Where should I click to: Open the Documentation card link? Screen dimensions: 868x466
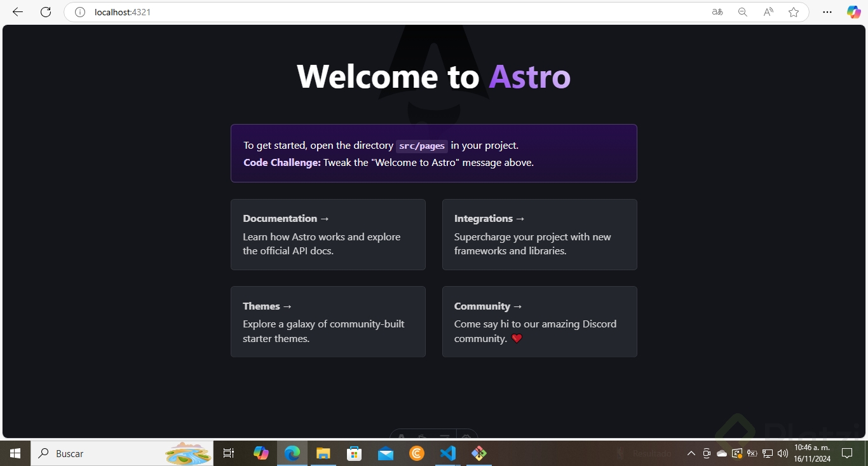tap(328, 235)
